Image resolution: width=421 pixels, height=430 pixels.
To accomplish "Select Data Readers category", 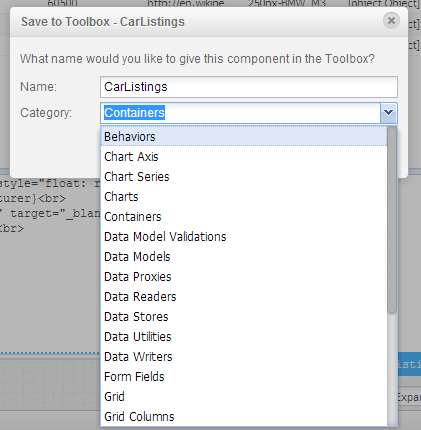I will point(244,297).
